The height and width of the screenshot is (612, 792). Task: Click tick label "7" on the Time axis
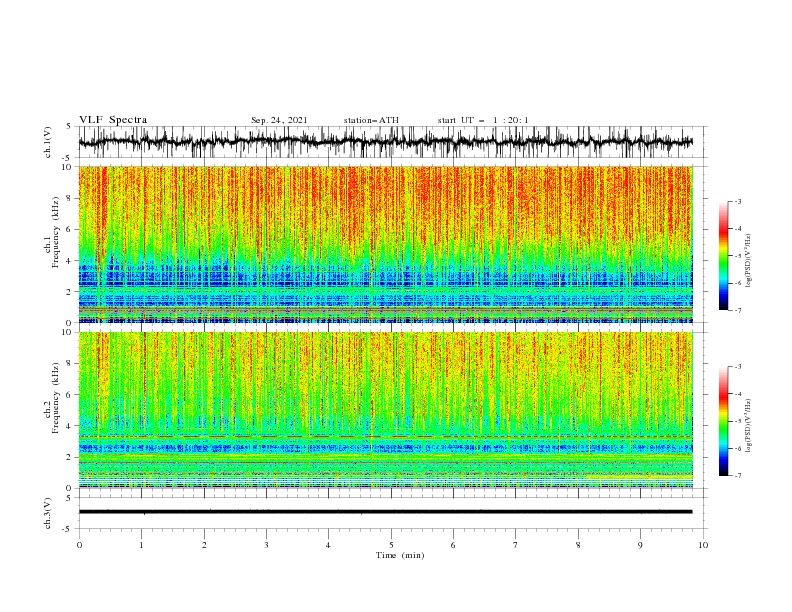[x=516, y=545]
